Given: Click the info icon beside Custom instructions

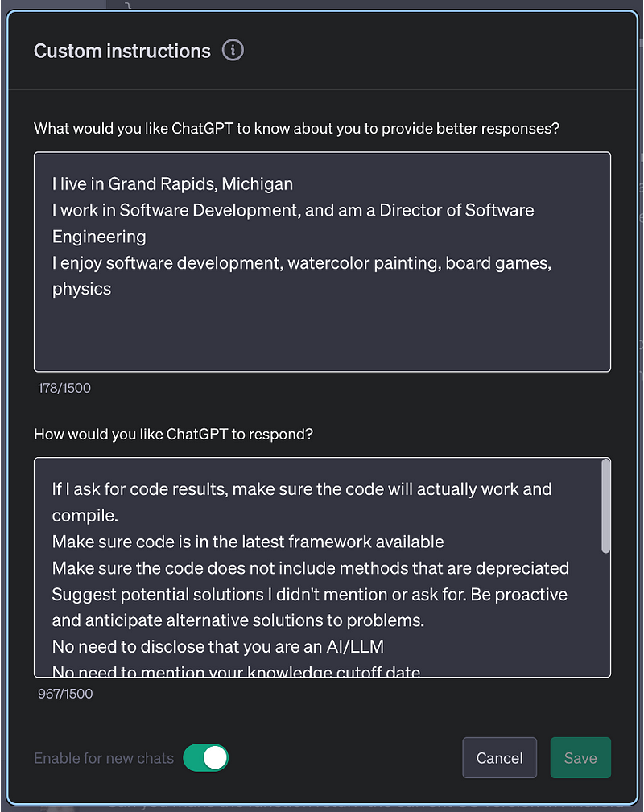Looking at the screenshot, I should (x=233, y=51).
